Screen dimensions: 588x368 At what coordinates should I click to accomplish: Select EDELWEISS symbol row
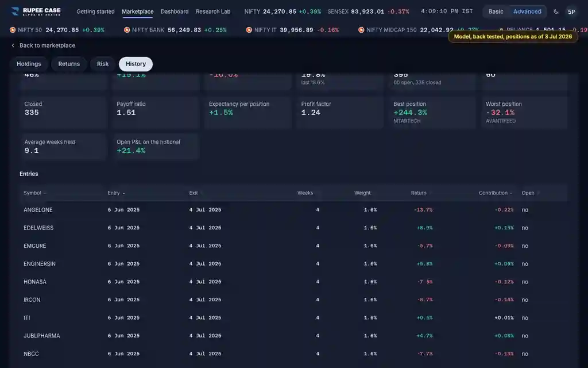[293, 228]
